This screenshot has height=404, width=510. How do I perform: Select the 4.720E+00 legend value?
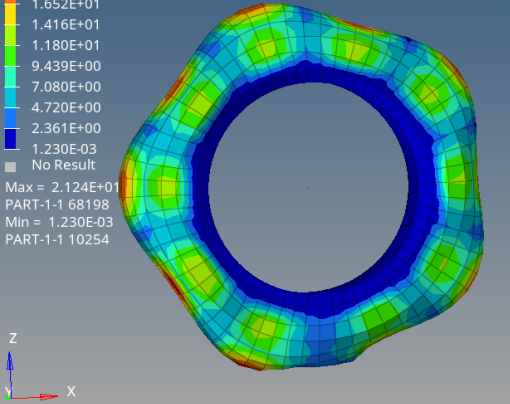tap(66, 107)
